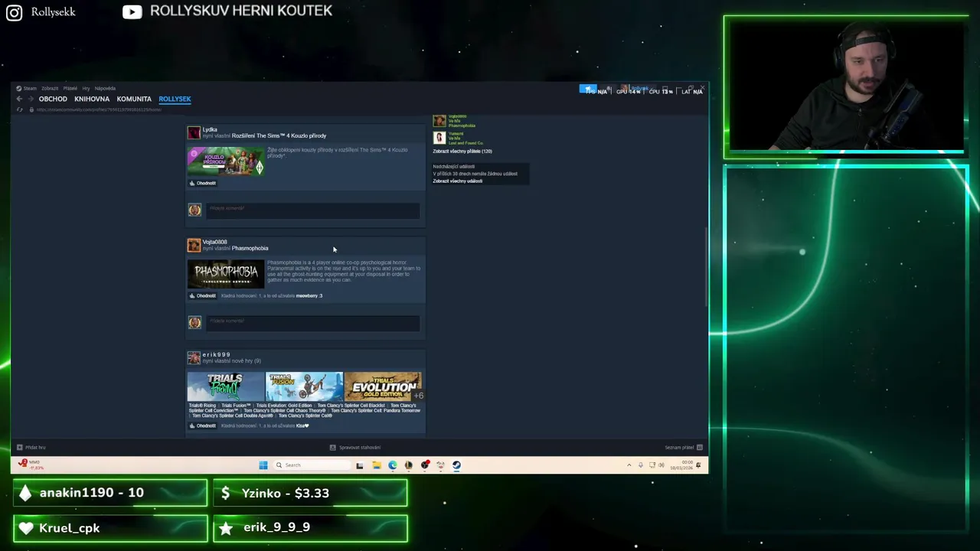Click the padlock icon next to the URL

point(31,109)
